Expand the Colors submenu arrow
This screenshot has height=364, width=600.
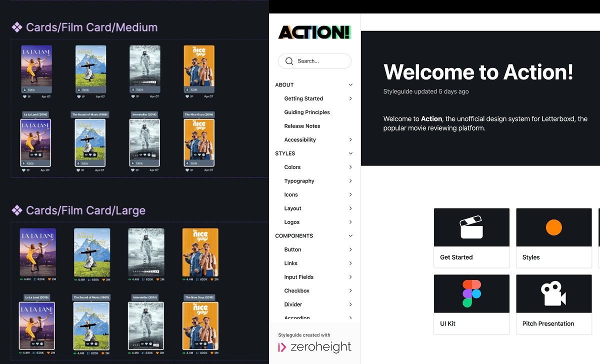point(350,167)
